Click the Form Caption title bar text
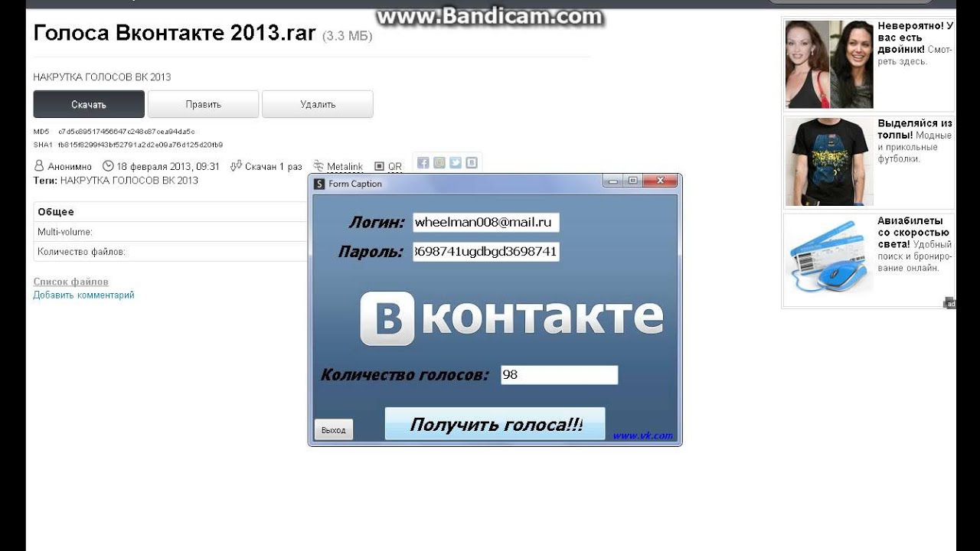 coord(355,184)
